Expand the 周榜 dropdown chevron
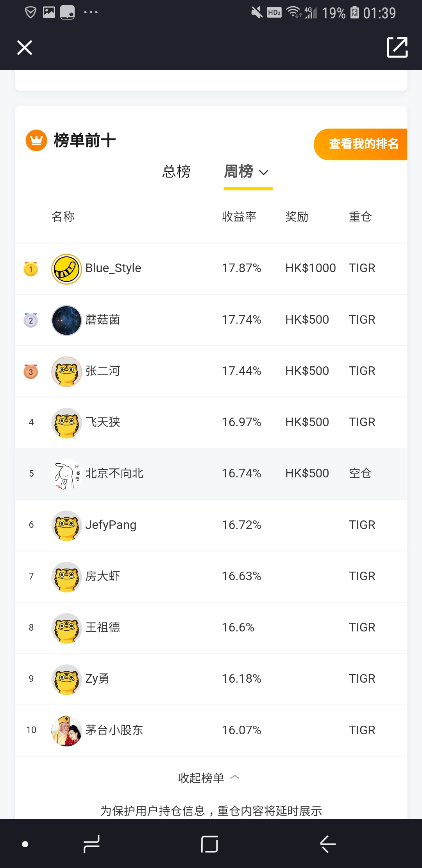Screen dimensions: 422x868 tap(264, 172)
